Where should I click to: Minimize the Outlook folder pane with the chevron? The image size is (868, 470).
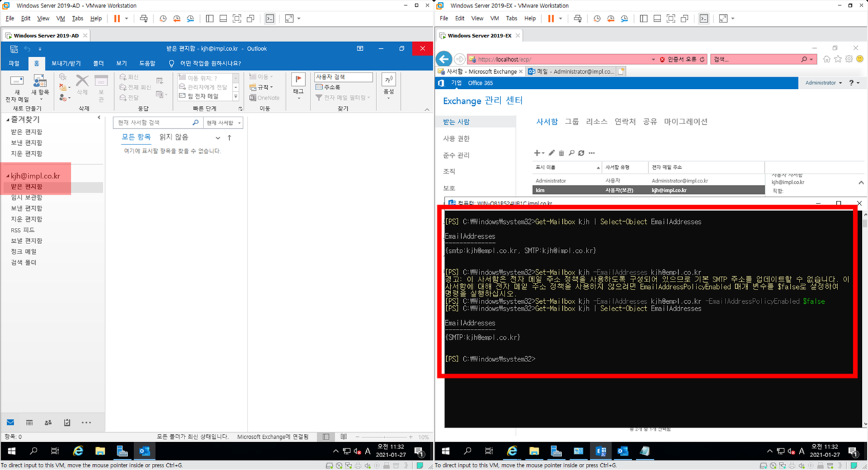99,118
